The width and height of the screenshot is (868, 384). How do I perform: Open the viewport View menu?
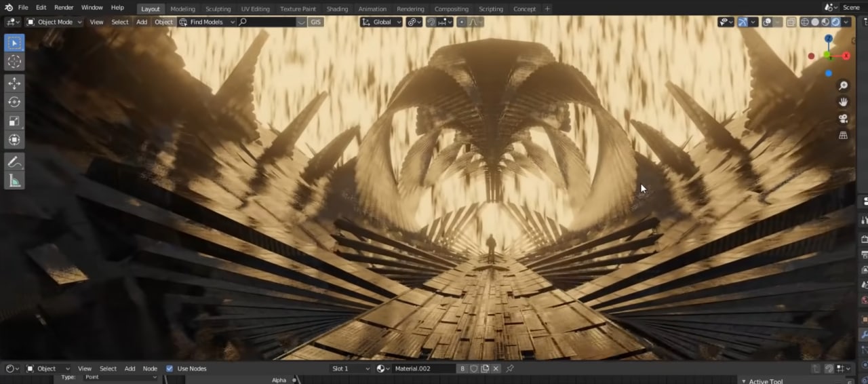point(97,22)
